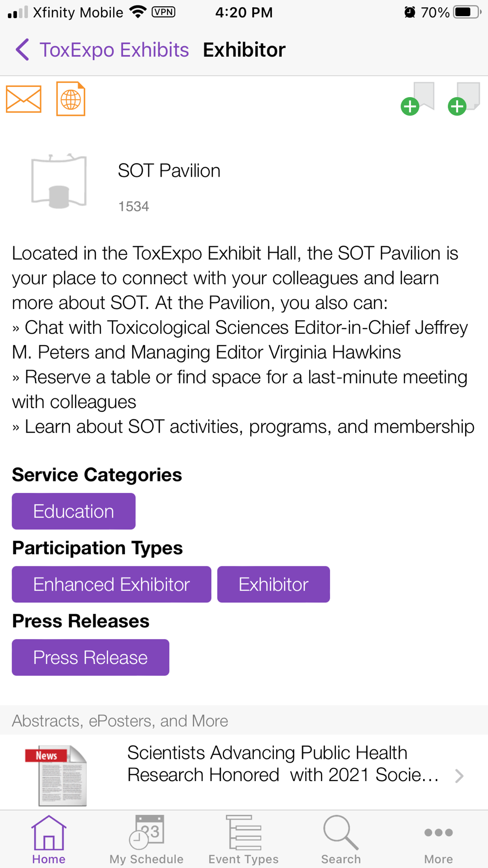Screen dimensions: 488x868
Task: Tap the booth number 1534
Action: pos(134,207)
